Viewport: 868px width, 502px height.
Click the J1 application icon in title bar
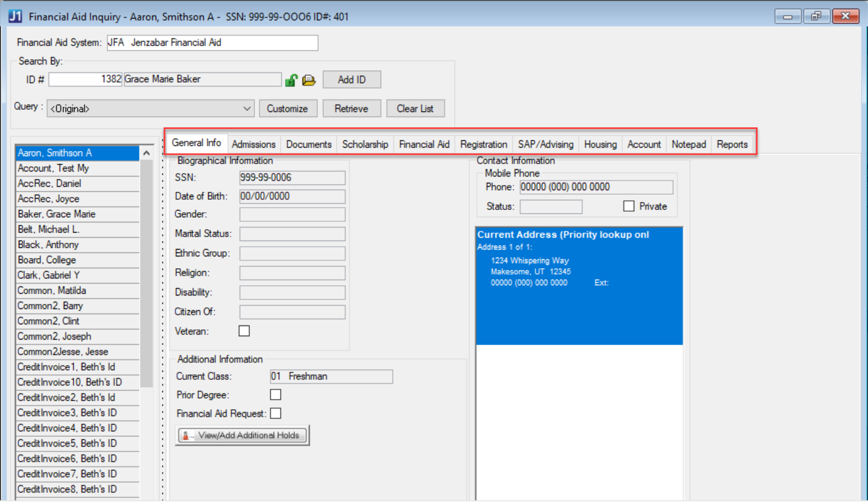click(15, 16)
